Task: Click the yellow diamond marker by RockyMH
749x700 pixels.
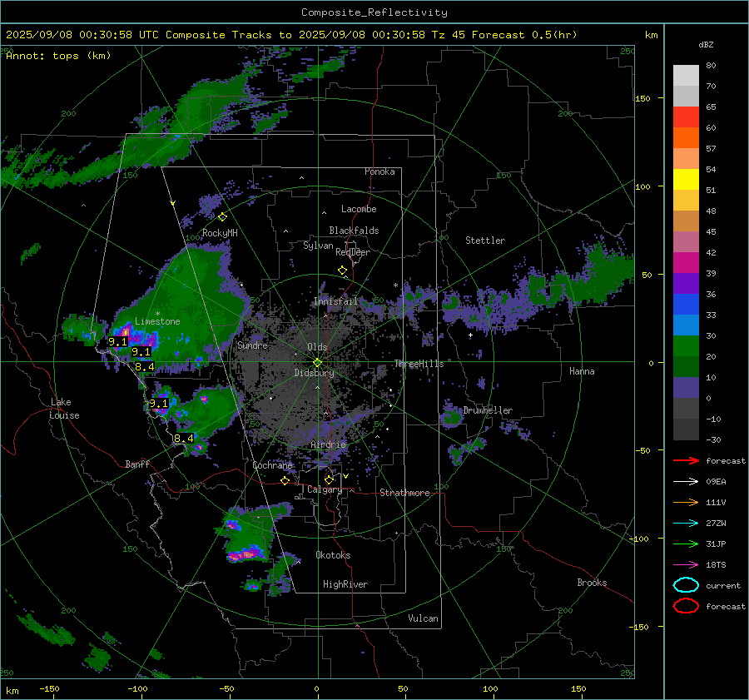Action: (x=222, y=217)
